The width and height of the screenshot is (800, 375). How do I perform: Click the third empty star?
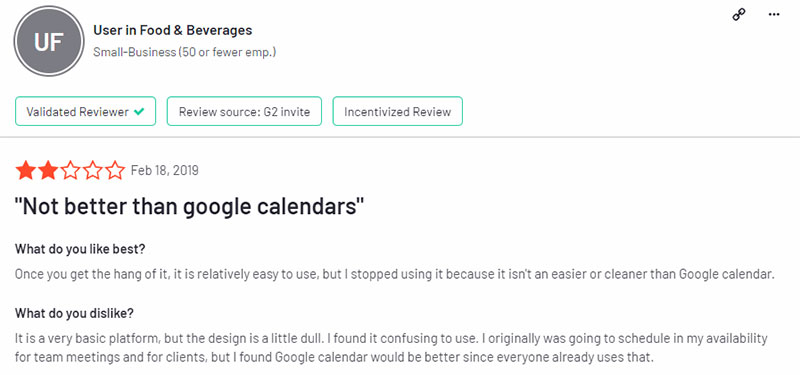(x=70, y=170)
